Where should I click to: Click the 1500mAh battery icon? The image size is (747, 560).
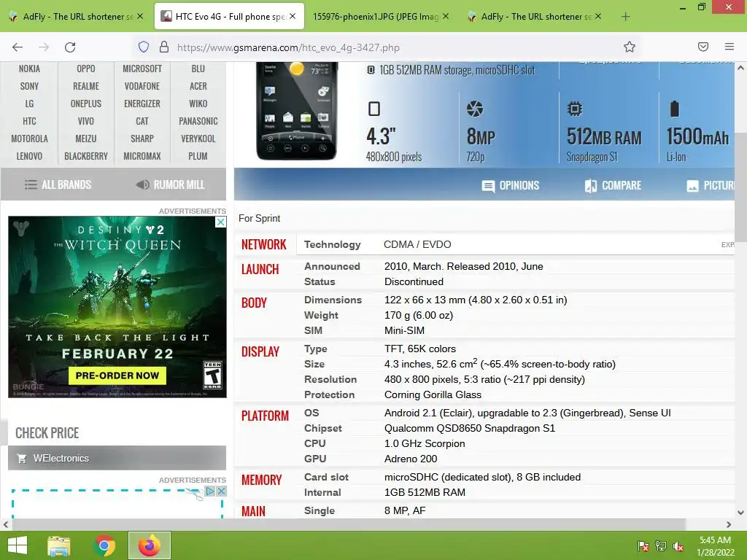click(x=674, y=109)
